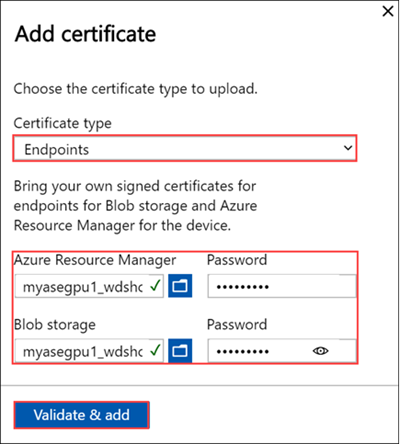The width and height of the screenshot is (400, 444).
Task: Click the Add certificate heading
Action: (x=85, y=34)
